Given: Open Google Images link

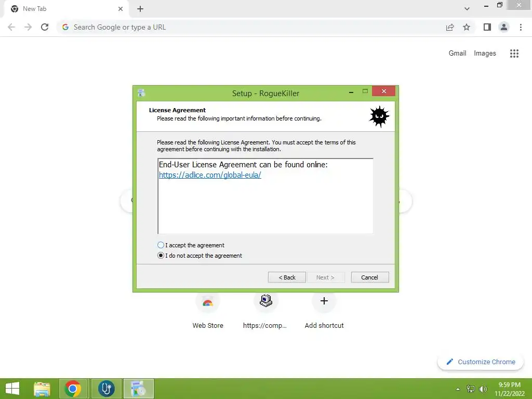Looking at the screenshot, I should 485,54.
